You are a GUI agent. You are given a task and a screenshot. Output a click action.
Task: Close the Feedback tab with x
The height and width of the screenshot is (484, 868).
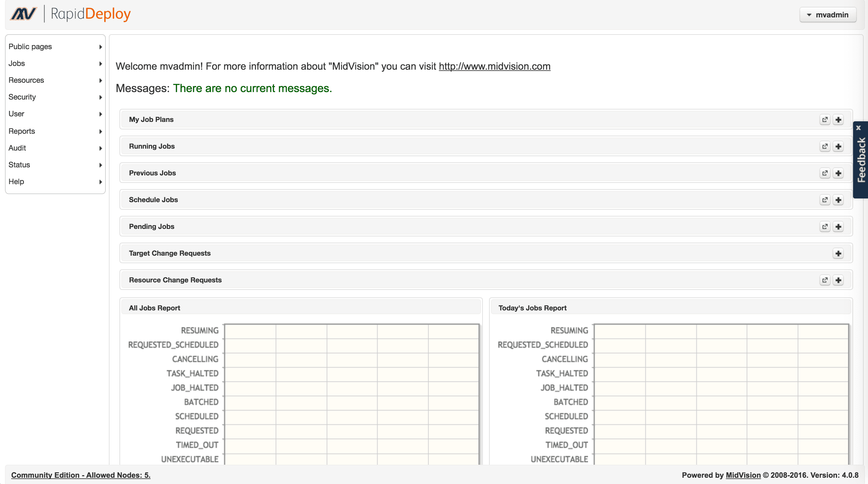pyautogui.click(x=858, y=128)
